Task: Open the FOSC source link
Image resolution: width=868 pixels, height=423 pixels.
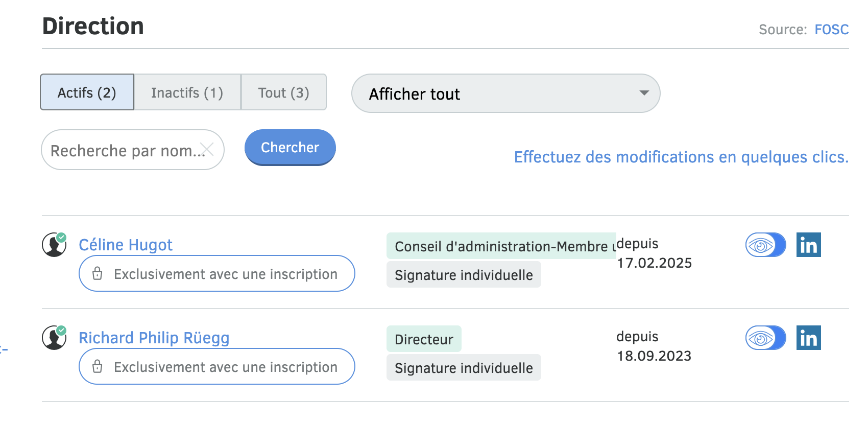Action: point(831,30)
